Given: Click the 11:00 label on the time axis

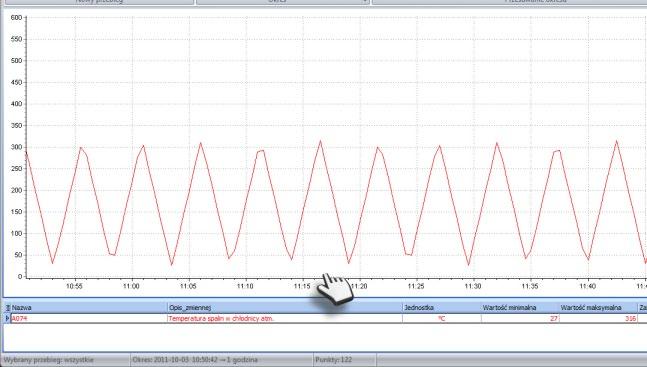Looking at the screenshot, I should point(131,286).
